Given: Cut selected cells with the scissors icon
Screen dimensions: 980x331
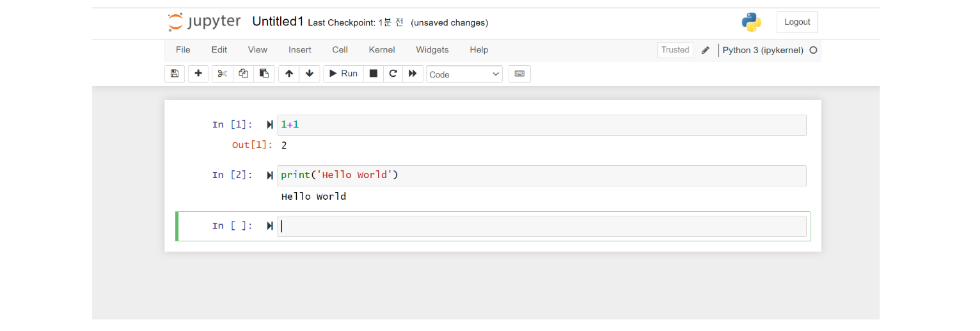Looking at the screenshot, I should tap(222, 74).
